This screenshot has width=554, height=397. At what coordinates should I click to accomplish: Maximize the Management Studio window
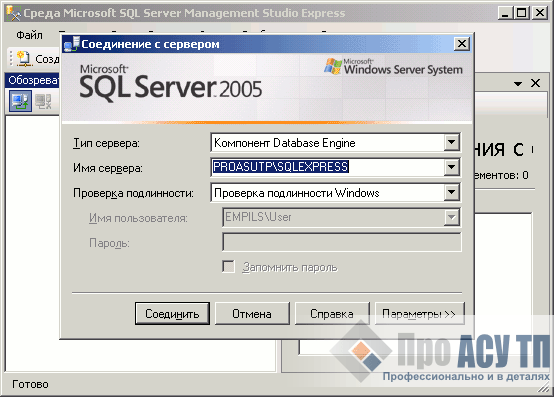pos(521,13)
